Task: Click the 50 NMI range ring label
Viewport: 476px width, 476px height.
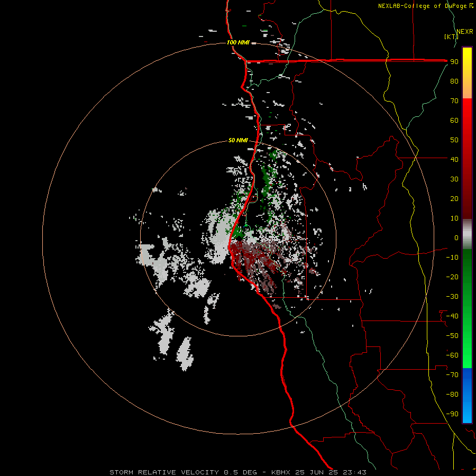Action: click(238, 140)
